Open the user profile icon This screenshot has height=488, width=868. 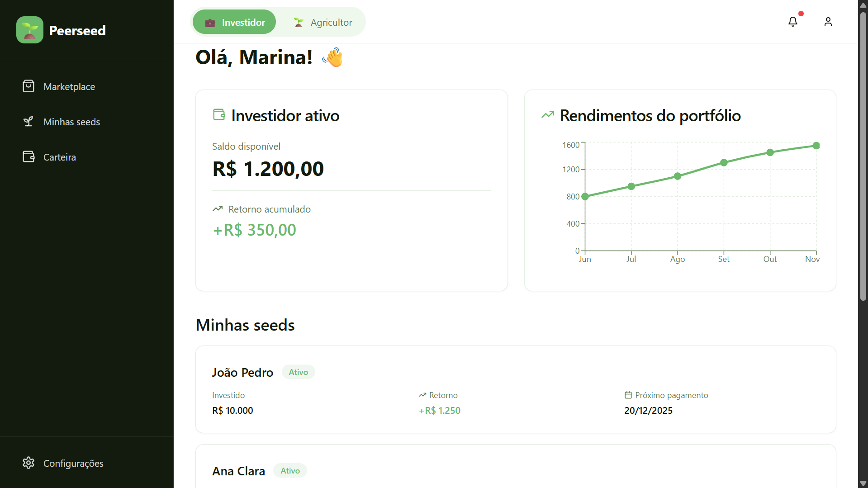point(828,22)
